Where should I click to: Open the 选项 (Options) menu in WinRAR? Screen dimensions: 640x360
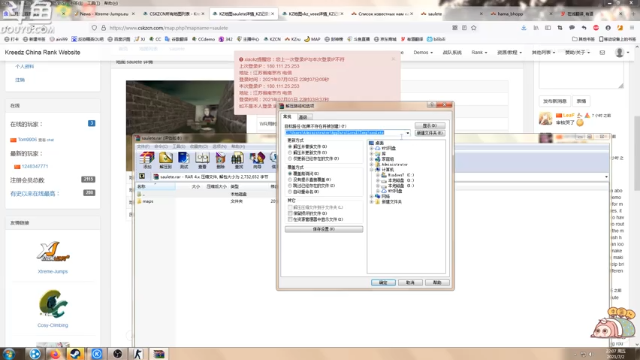[x=220, y=146]
